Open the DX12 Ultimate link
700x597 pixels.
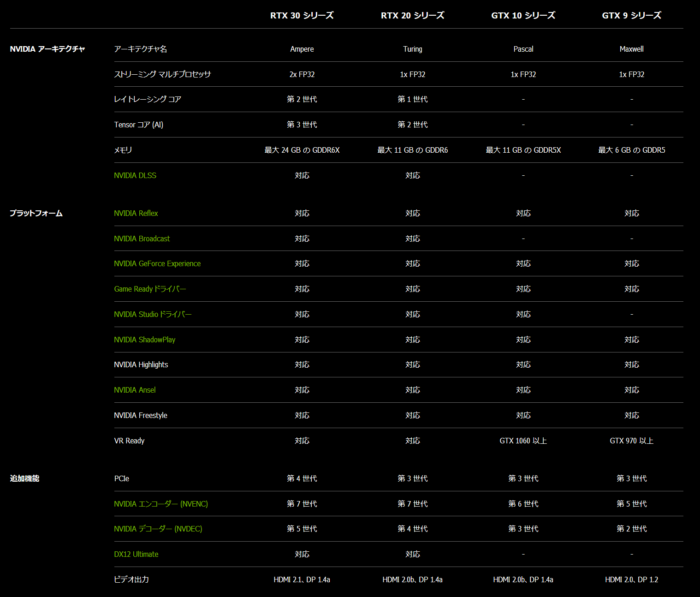coord(136,554)
